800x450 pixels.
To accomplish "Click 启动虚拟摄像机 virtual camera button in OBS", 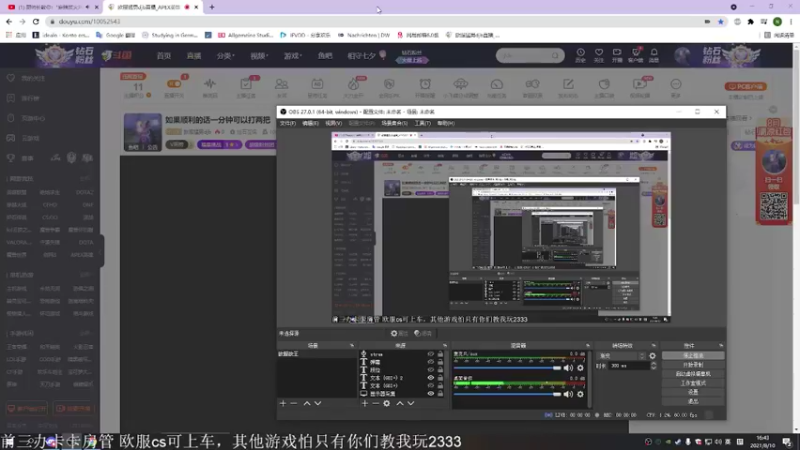I will tap(693, 374).
